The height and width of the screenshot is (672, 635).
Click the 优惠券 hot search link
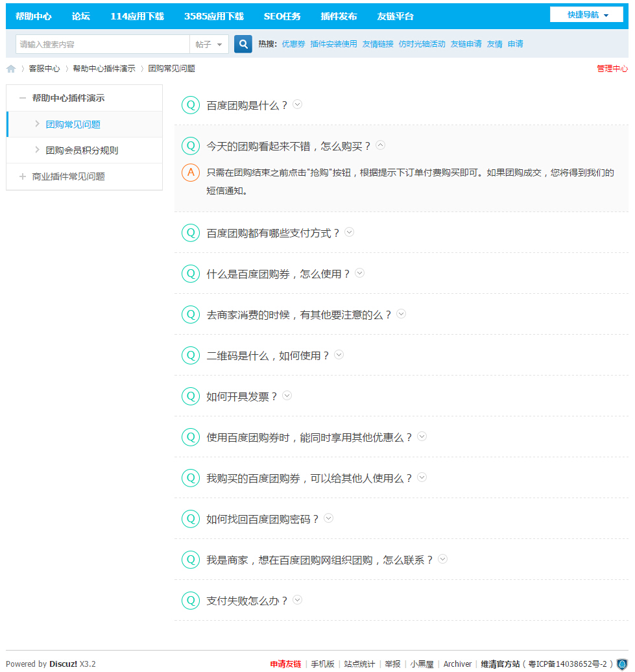click(293, 44)
